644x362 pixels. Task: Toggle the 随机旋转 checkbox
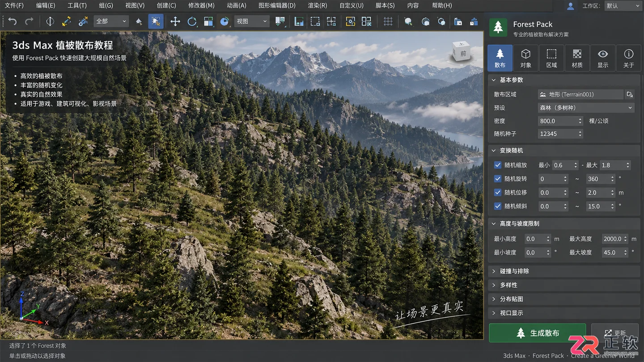coord(498,179)
